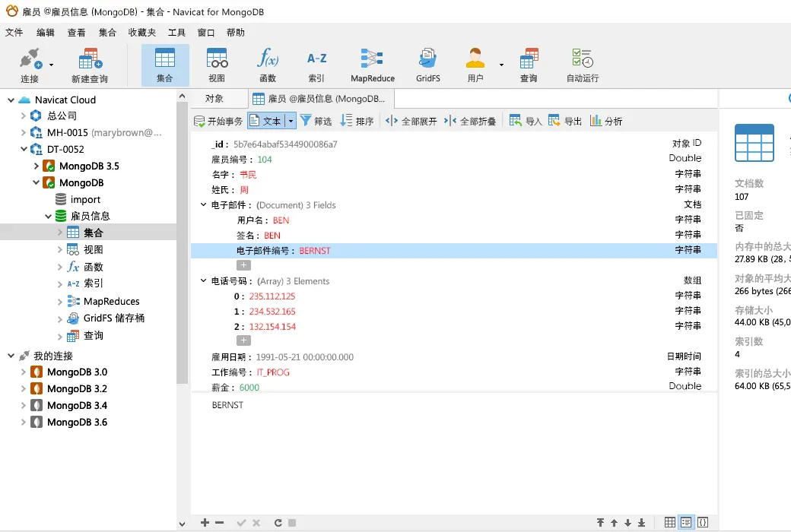This screenshot has width=791, height=532.
Task: Open the 分析 (Analyze) chart button
Action: tap(606, 121)
